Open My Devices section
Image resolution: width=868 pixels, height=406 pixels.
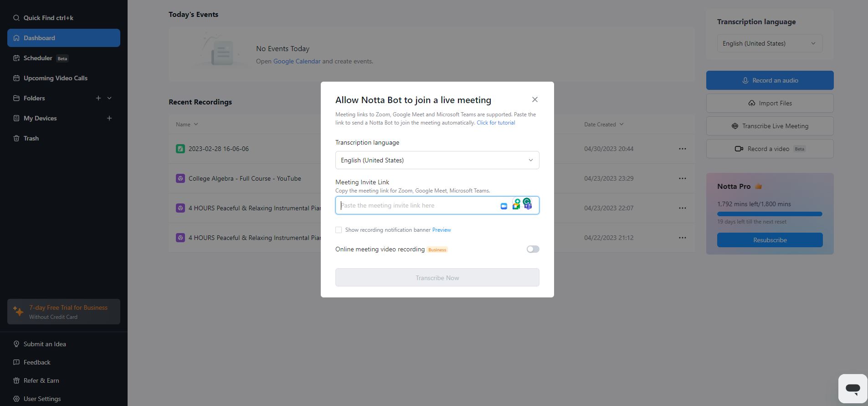[40, 118]
